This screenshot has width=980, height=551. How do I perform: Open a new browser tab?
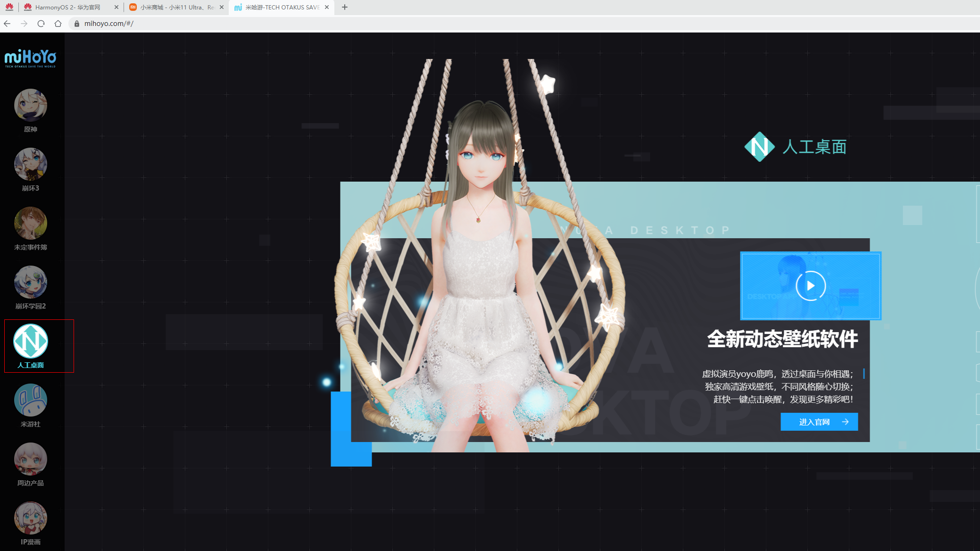(x=345, y=7)
